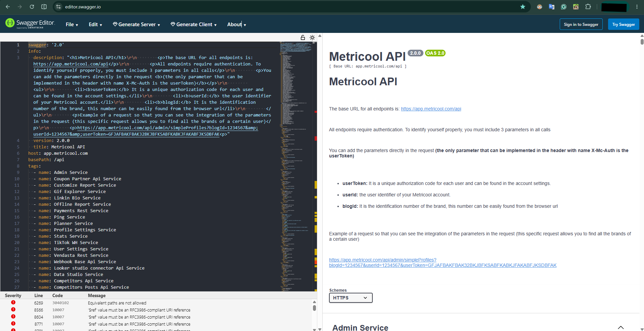Click error code 3040102
The height and width of the screenshot is (331, 644).
(x=60, y=303)
